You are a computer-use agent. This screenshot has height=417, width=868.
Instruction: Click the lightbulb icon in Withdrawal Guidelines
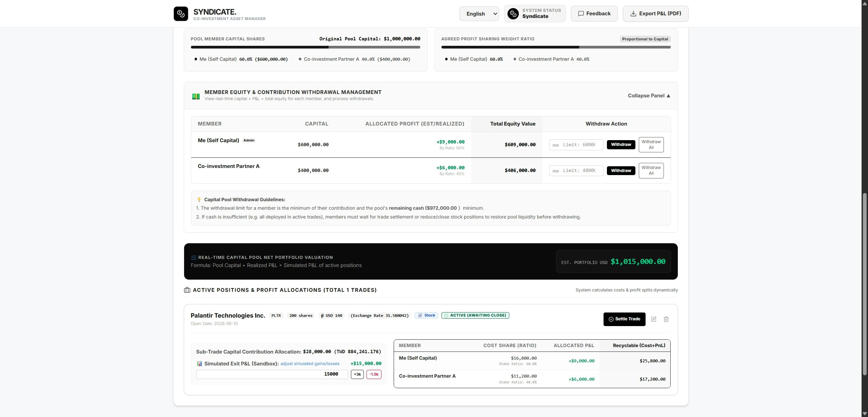(x=199, y=200)
